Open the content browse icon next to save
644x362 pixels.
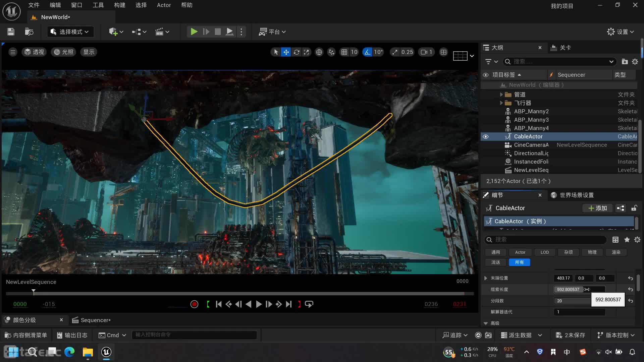[29, 32]
